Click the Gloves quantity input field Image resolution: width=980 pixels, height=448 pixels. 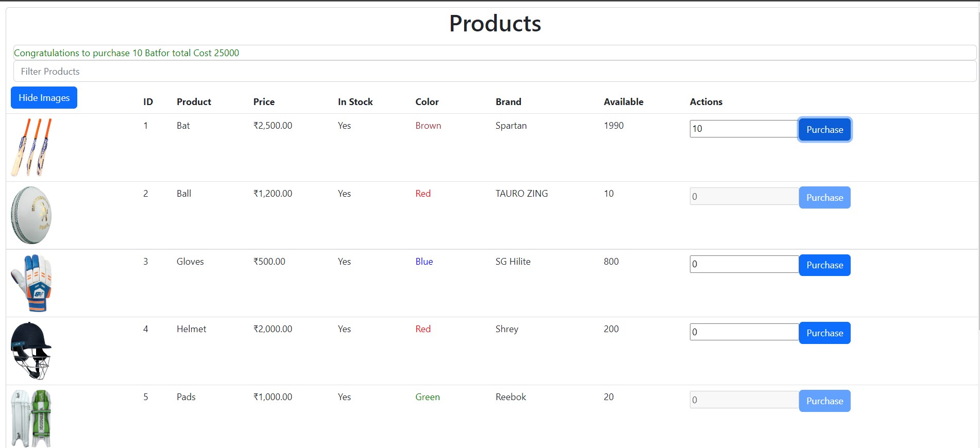click(744, 264)
